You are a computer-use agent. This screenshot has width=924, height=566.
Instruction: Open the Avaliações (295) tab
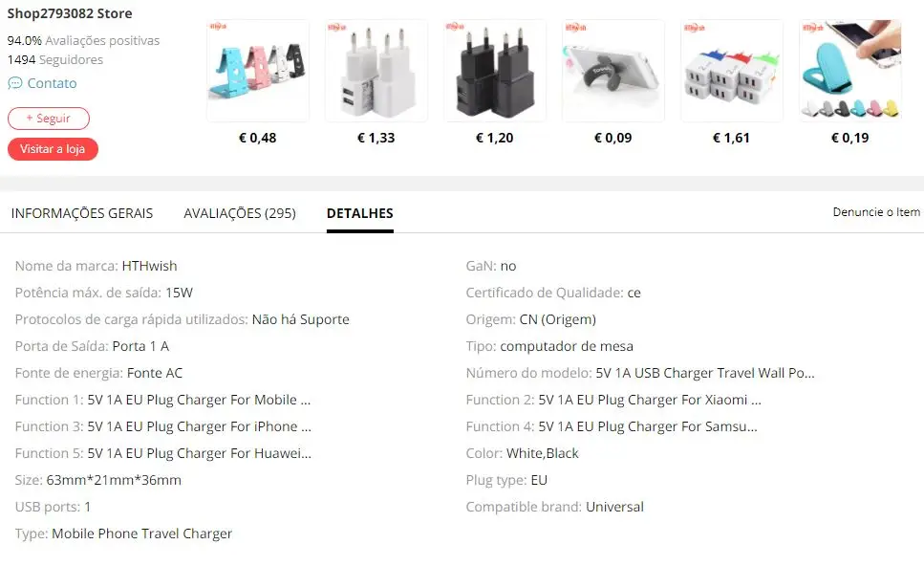240,213
